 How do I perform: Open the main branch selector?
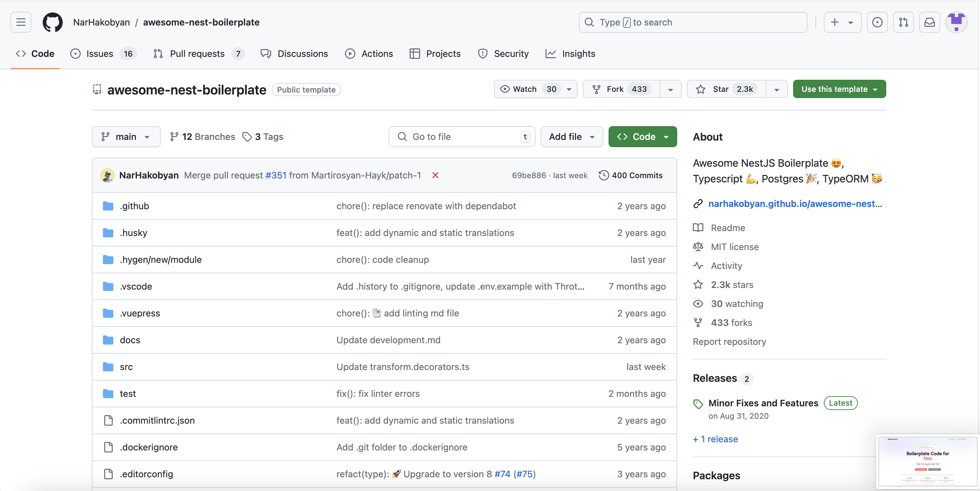[x=126, y=137]
